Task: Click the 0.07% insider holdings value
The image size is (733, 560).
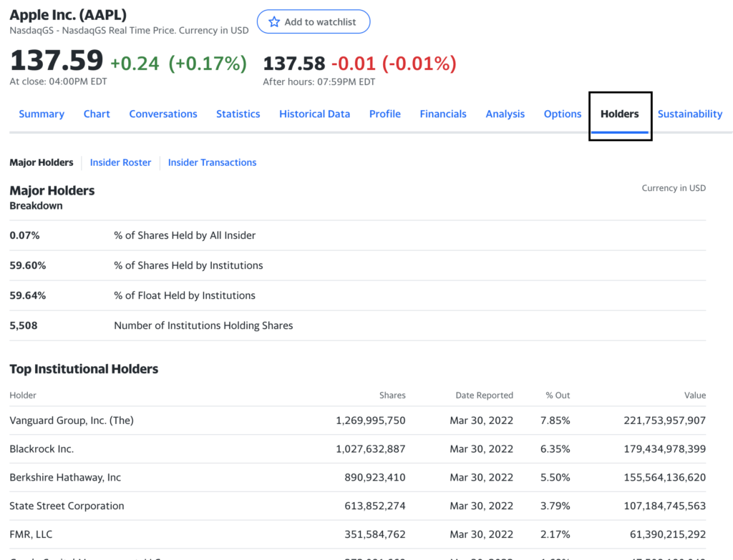Action: click(x=25, y=235)
